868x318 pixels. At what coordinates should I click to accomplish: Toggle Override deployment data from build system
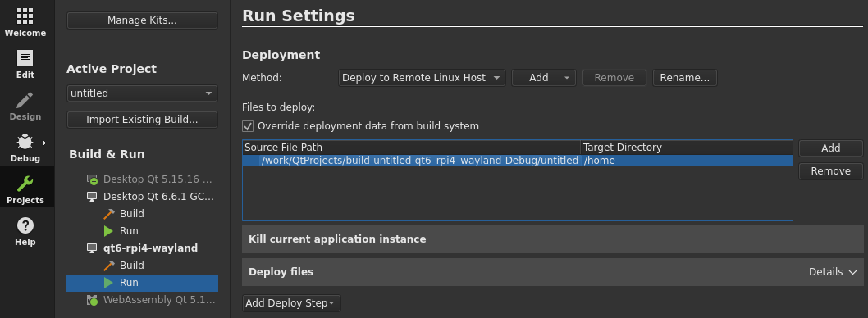248,126
